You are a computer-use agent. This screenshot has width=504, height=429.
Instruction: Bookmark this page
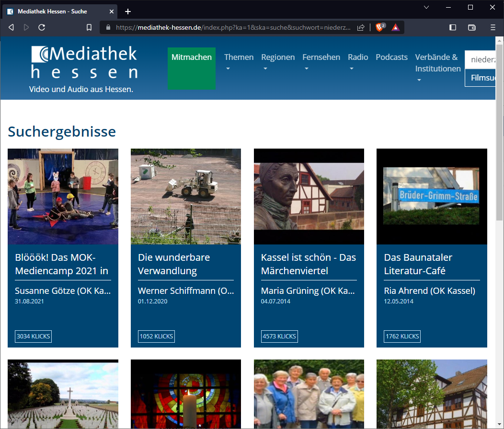pos(89,27)
